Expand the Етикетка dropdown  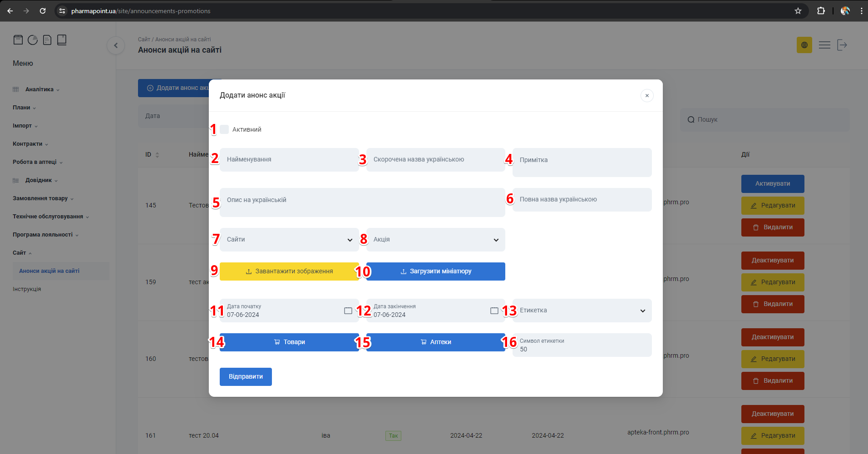tap(582, 311)
